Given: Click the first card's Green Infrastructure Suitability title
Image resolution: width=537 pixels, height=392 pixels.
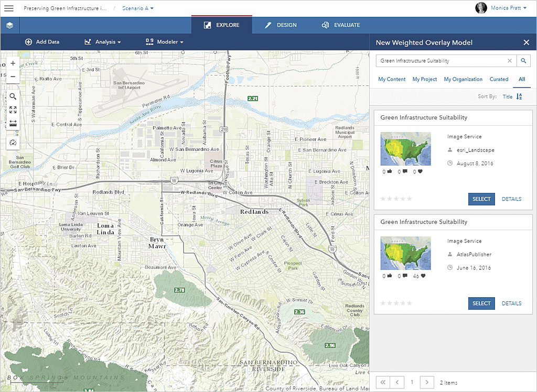Looking at the screenshot, I should tap(424, 117).
